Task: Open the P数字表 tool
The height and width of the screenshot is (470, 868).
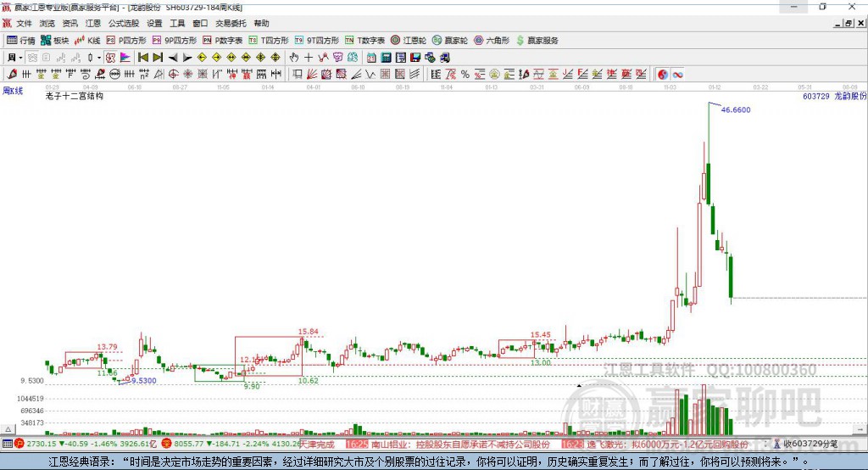Action: 223,41
